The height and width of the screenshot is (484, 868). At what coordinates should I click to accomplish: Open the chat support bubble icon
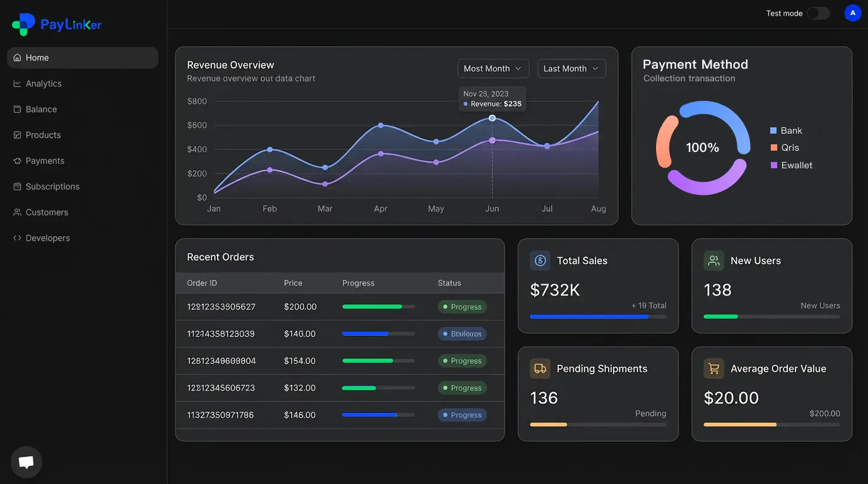26,461
